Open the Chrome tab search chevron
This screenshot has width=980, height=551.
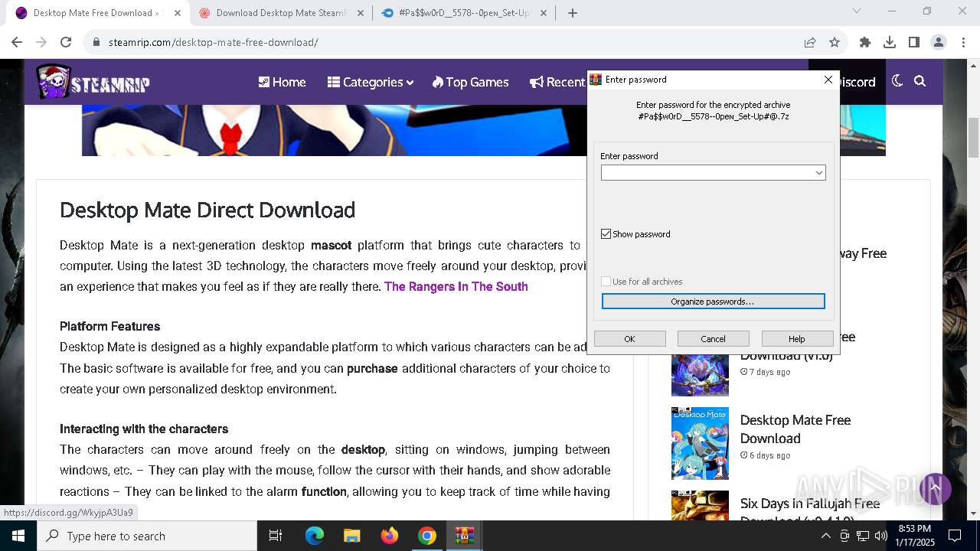point(857,11)
